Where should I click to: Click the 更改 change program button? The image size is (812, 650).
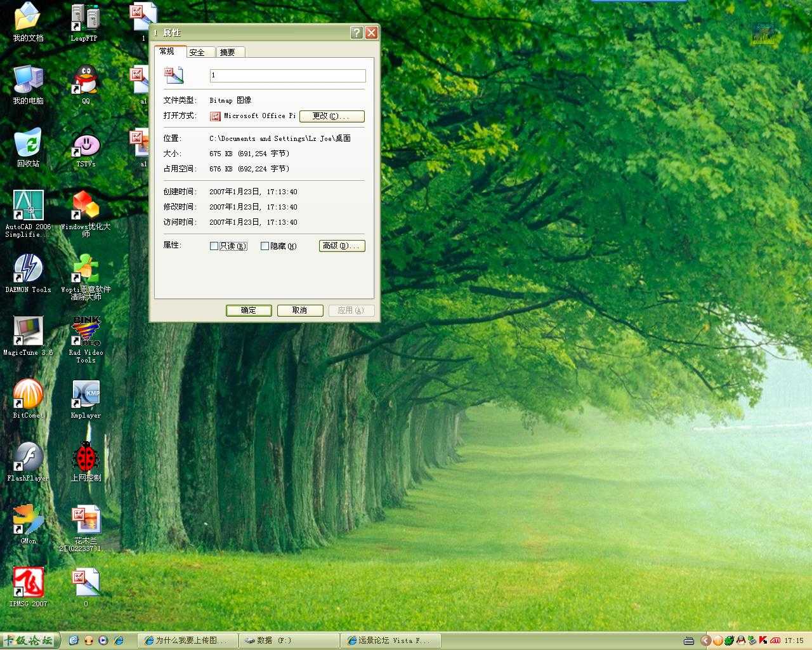[x=332, y=116]
